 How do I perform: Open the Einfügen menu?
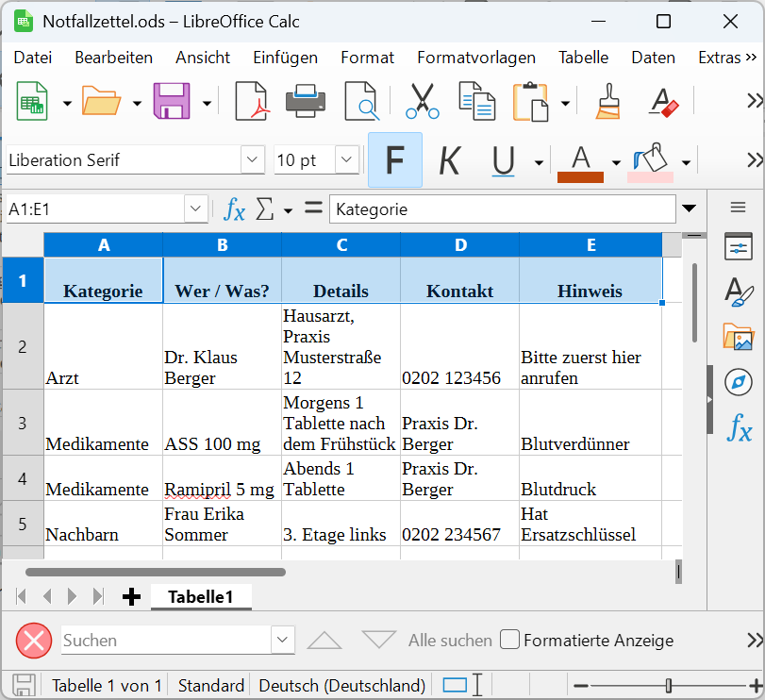click(x=285, y=58)
